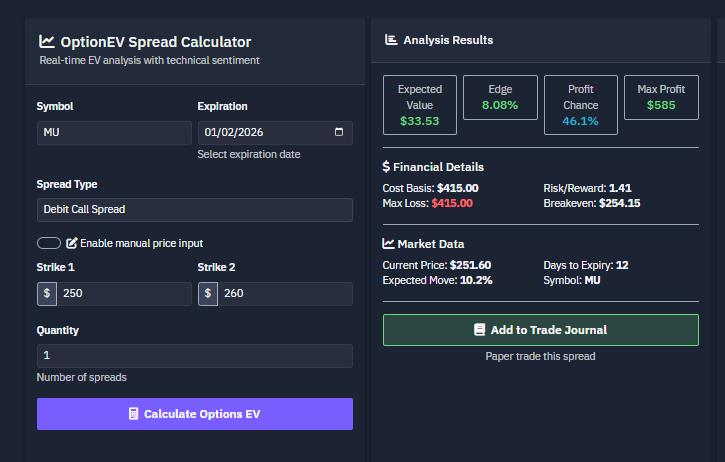
Task: Click the Days to Expiry 12 value
Action: click(x=622, y=265)
